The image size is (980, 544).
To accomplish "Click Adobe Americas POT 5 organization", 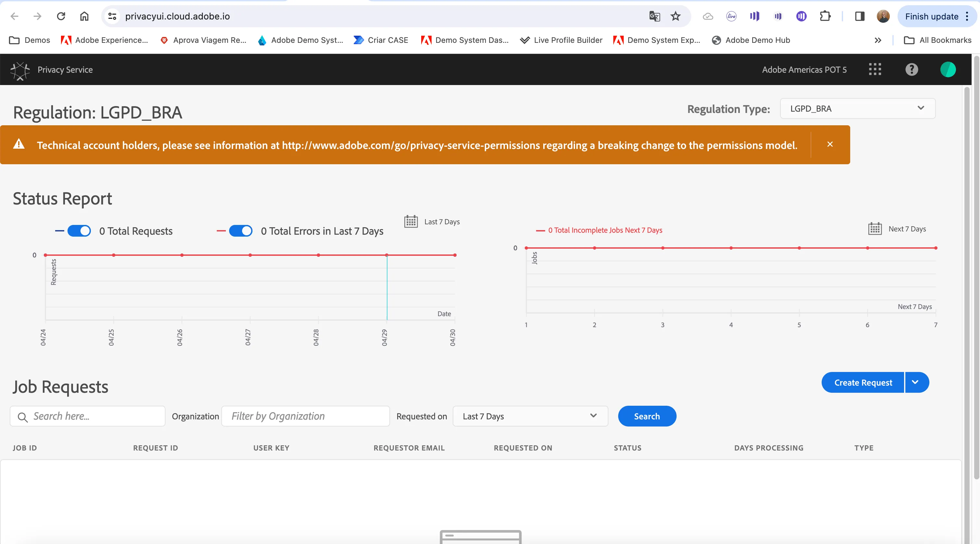I will tap(804, 69).
